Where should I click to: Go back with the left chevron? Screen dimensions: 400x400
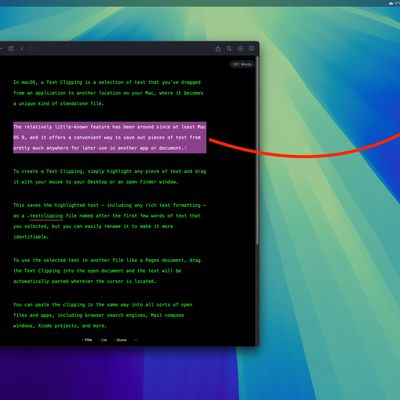tap(22, 49)
